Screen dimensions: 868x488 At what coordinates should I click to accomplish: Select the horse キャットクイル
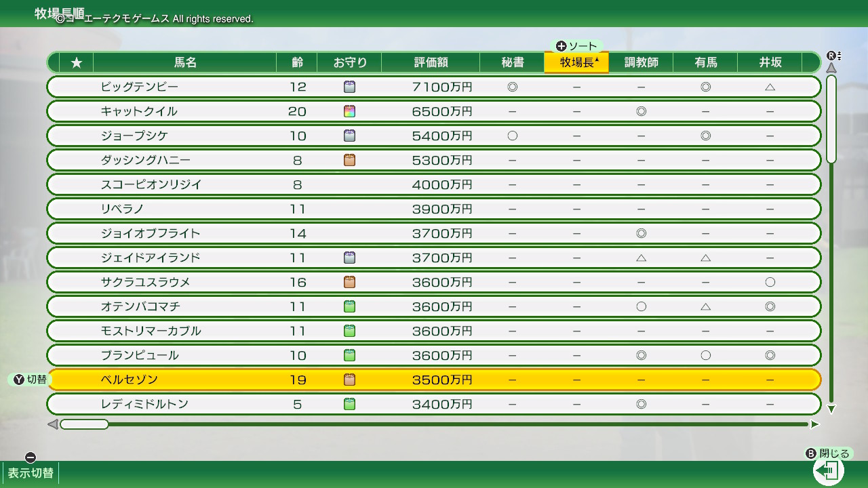(434, 111)
